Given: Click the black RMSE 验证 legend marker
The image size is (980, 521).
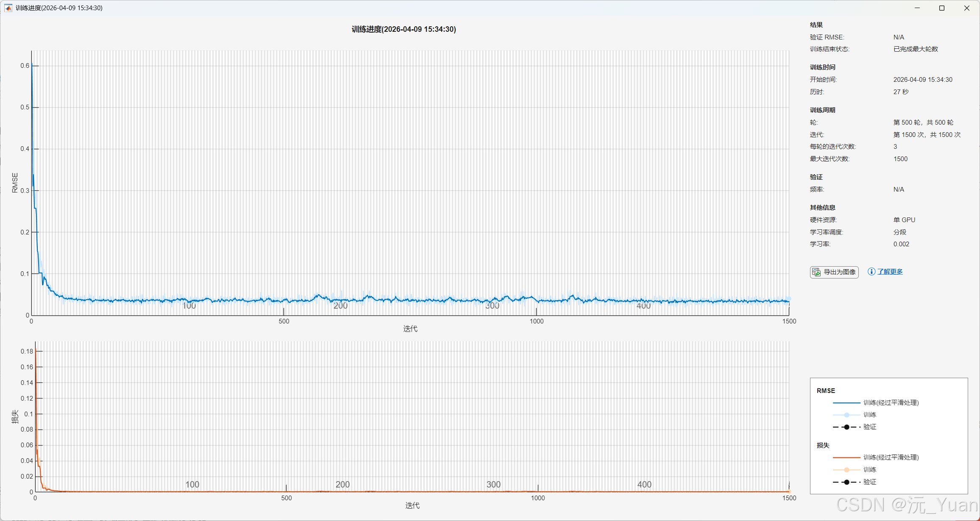Looking at the screenshot, I should (846, 427).
